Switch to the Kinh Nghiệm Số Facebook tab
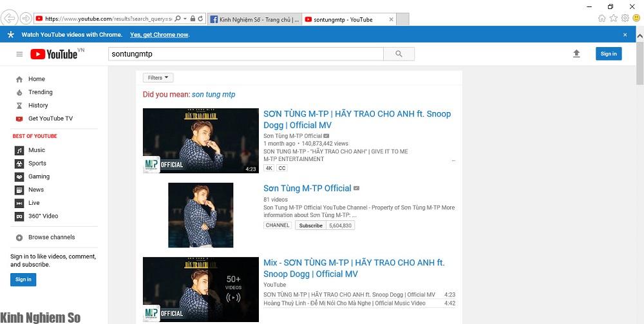The image size is (644, 324). point(254,19)
